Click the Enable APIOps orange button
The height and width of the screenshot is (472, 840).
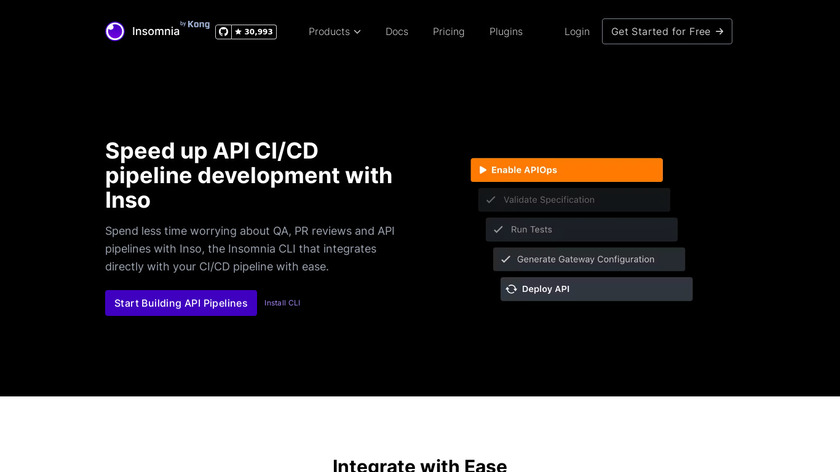coord(567,170)
